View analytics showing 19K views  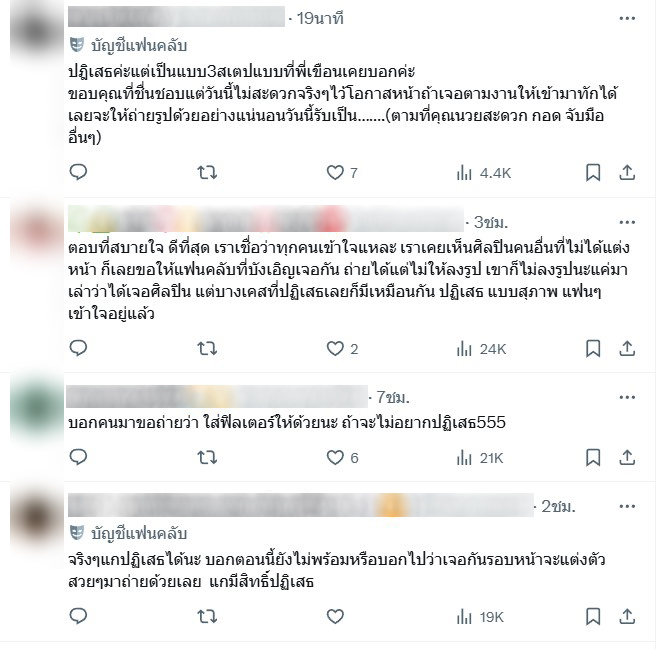[x=480, y=617]
